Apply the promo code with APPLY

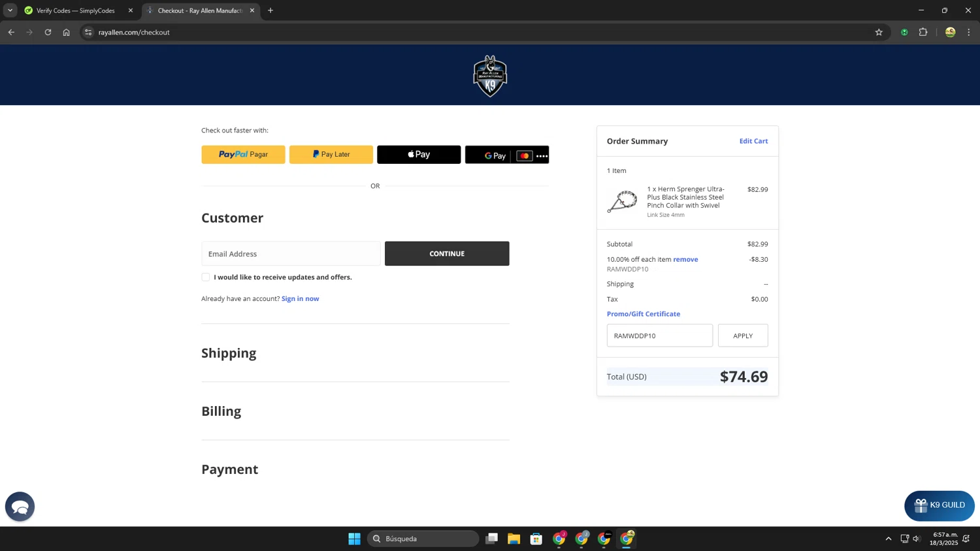(743, 336)
